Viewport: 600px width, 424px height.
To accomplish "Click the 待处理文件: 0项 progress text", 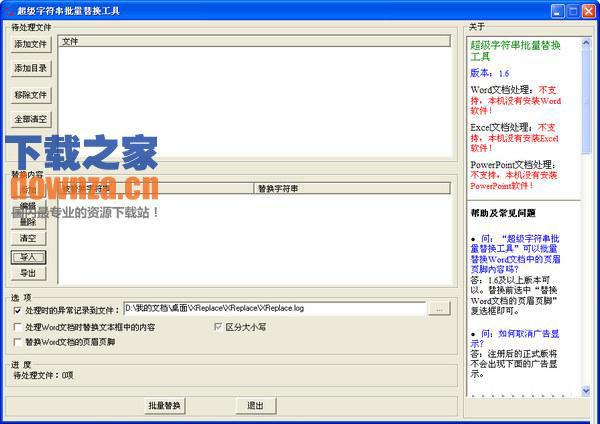I will 43,375.
